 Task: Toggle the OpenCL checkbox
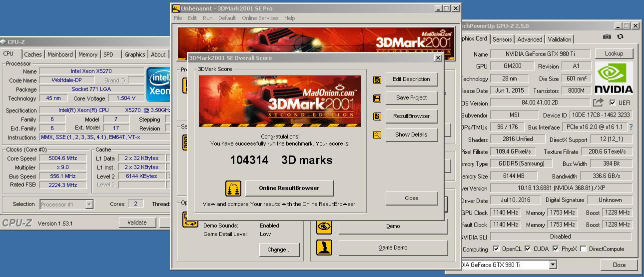(496, 249)
